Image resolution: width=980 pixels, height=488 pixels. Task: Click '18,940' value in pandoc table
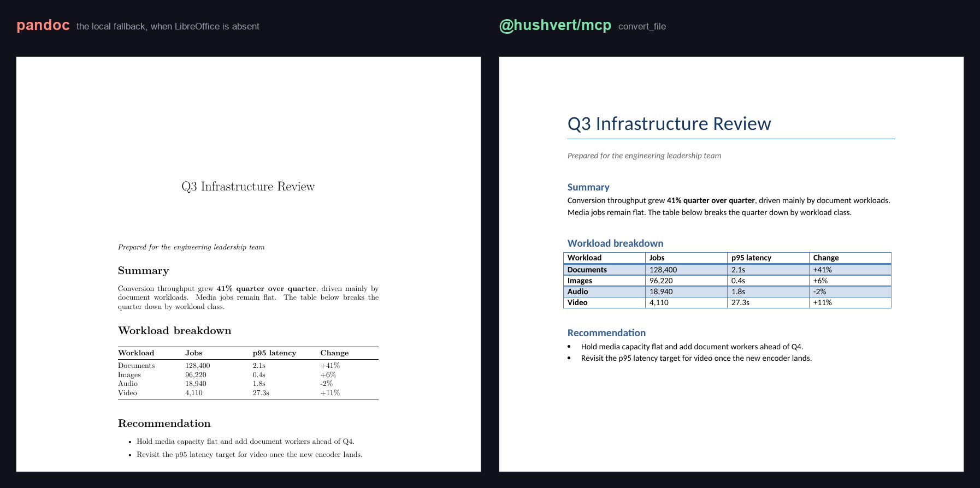coord(196,384)
